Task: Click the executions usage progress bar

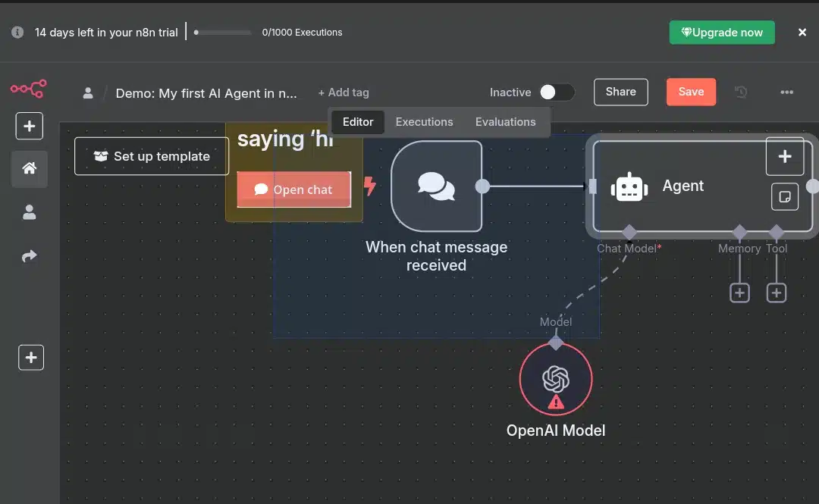Action: (x=222, y=33)
